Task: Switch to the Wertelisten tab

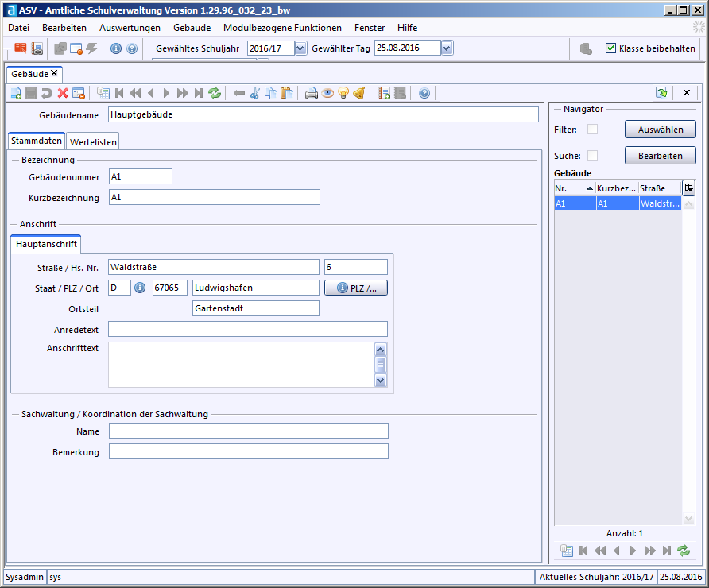Action: click(94, 142)
